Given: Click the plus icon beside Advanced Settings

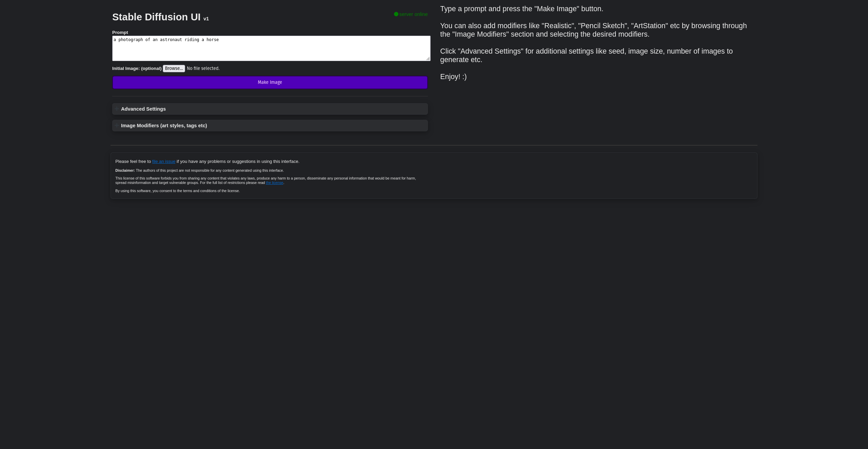Looking at the screenshot, I should tap(117, 109).
